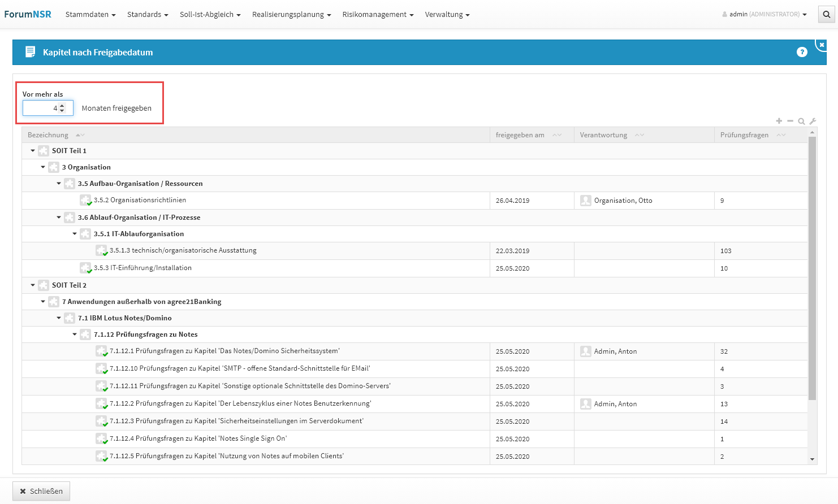This screenshot has height=504, width=838.
Task: Open the help question mark icon
Action: coord(802,52)
